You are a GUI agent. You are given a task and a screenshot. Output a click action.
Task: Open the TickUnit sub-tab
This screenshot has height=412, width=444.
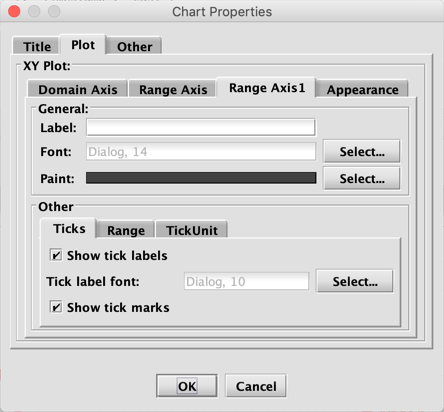[x=192, y=230]
